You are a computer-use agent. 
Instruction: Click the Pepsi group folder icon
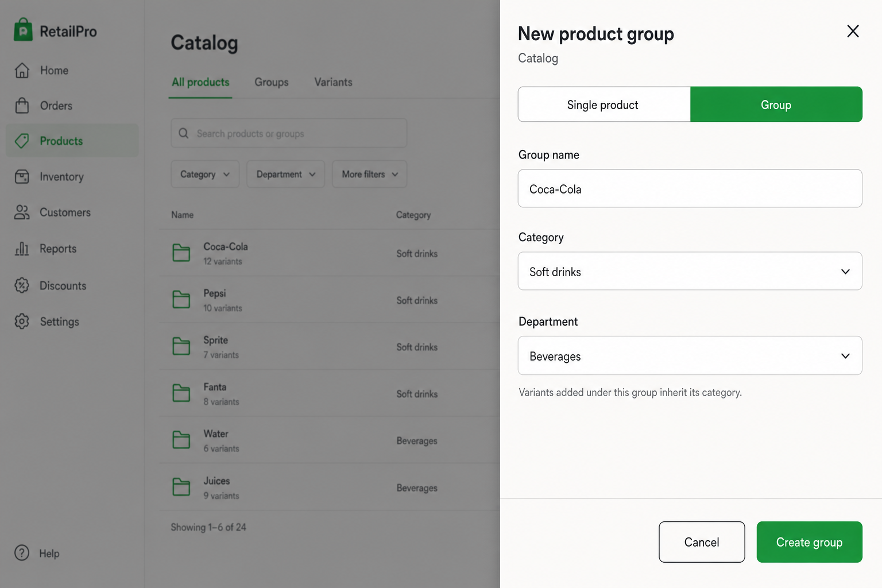tap(181, 299)
